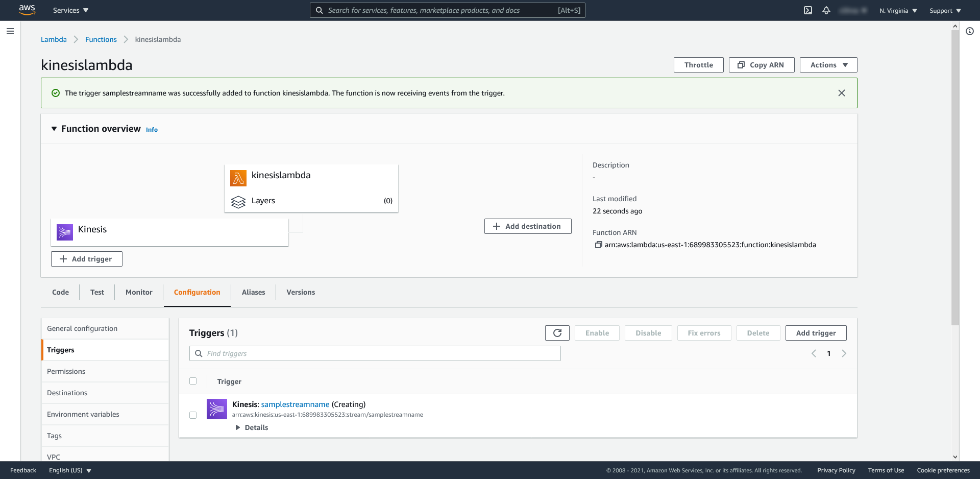Click the Kinesis trigger icon in overview
The image size is (980, 479).
(65, 232)
